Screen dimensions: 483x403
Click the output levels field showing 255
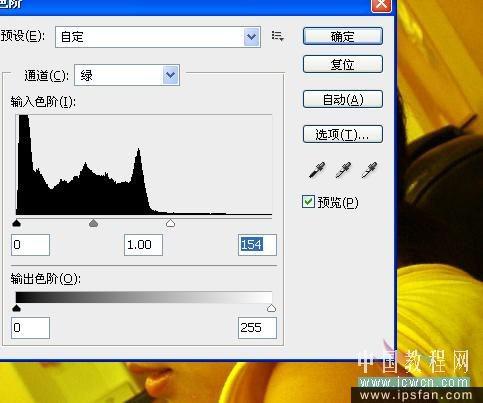point(257,328)
